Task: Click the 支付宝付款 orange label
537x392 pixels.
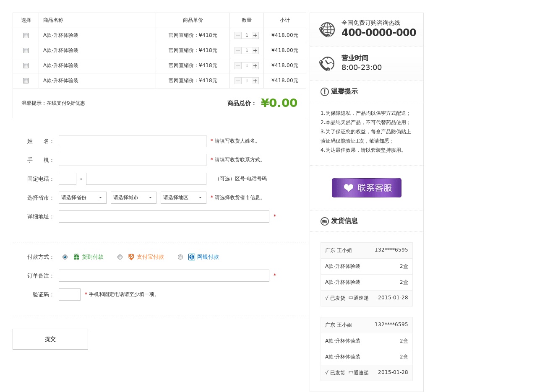Action: (x=150, y=257)
